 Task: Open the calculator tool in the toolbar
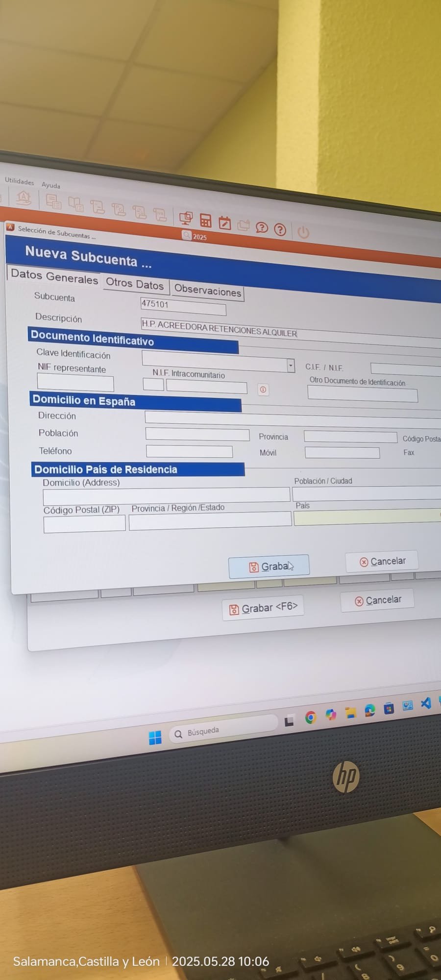point(205,221)
